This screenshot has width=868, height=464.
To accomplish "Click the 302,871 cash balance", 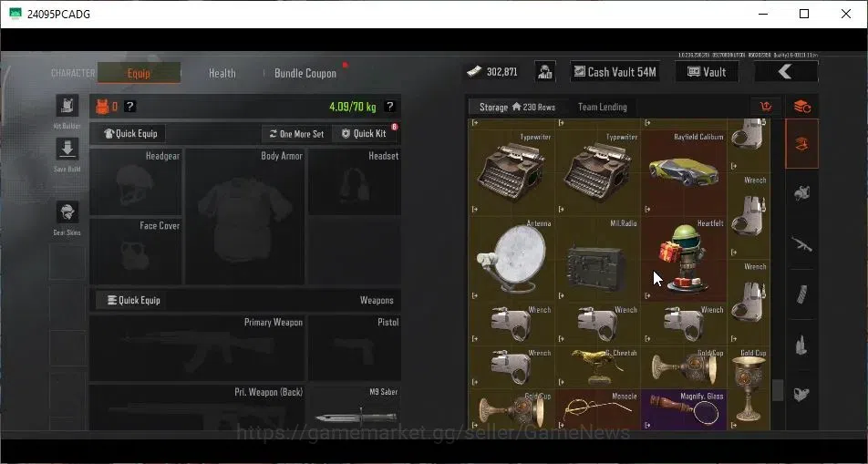I will 492,72.
